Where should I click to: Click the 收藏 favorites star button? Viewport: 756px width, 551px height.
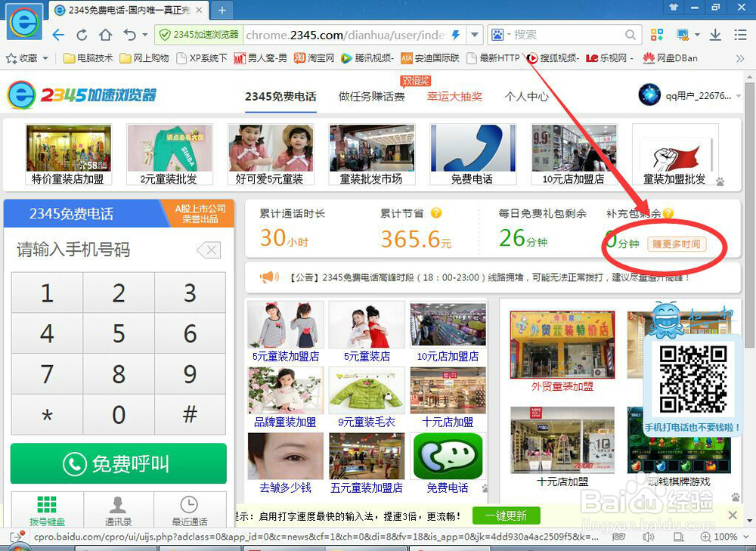click(x=21, y=58)
